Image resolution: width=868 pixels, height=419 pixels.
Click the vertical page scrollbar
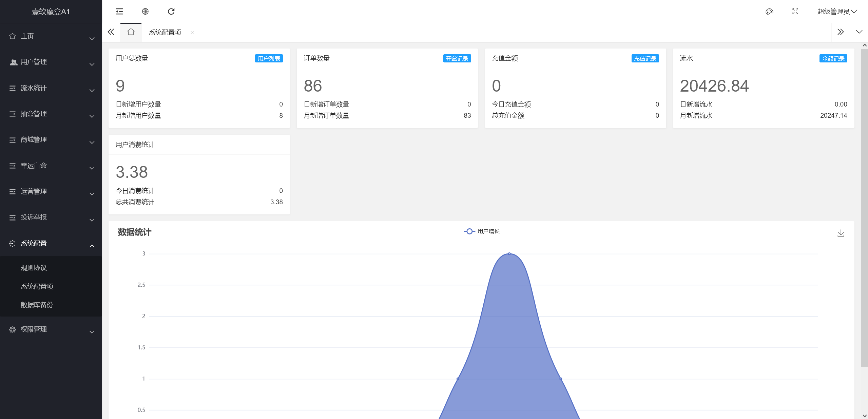[x=864, y=207]
